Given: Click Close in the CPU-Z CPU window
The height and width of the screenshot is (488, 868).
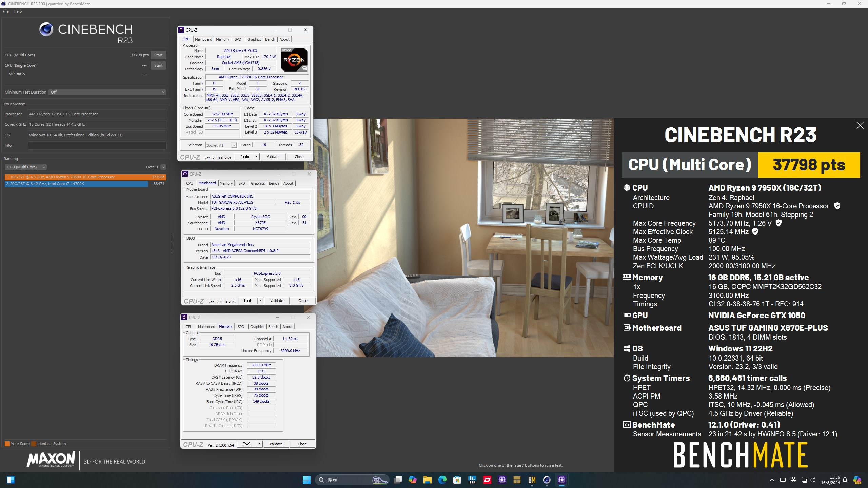Looking at the screenshot, I should pos(299,157).
